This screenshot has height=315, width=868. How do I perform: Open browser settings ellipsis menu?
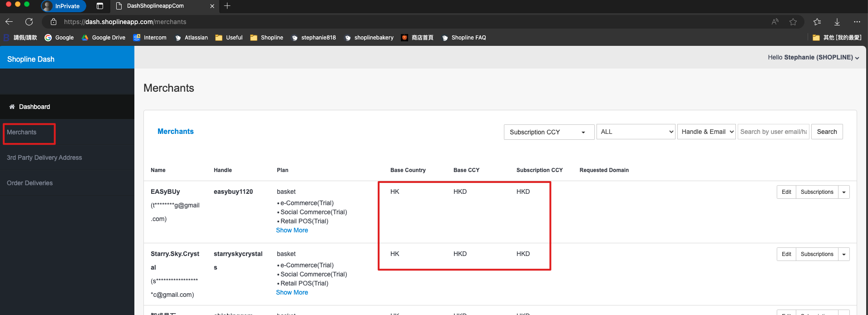coord(857,22)
